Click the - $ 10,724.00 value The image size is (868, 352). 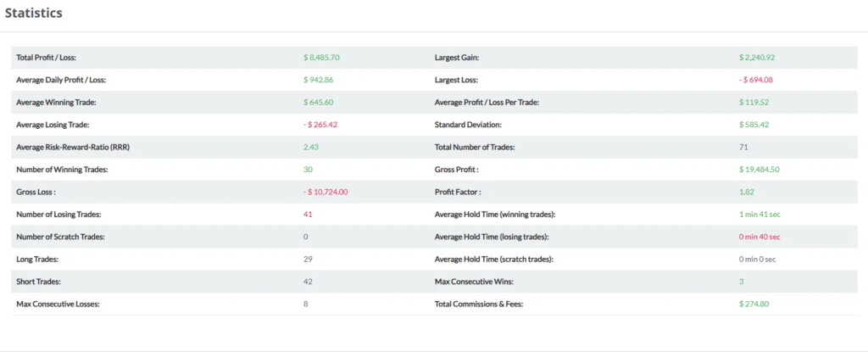point(325,192)
